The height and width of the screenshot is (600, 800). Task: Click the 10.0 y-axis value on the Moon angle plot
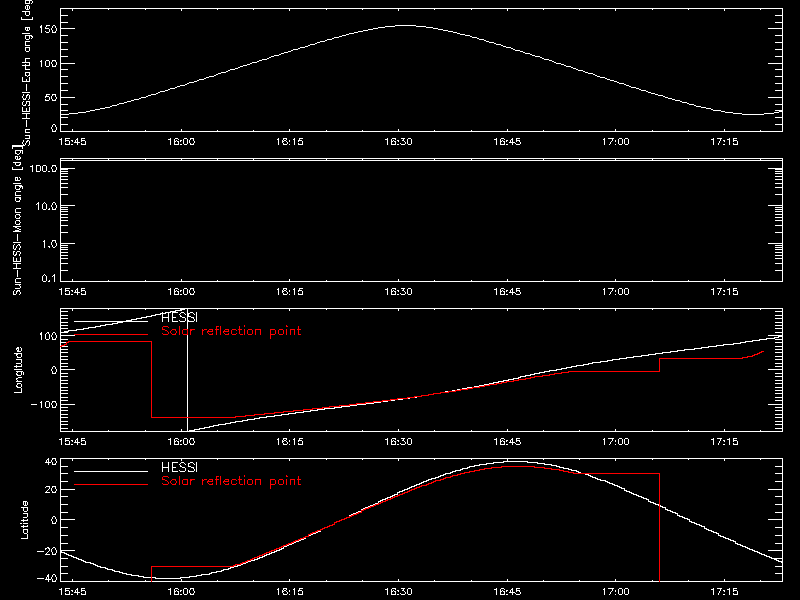click(46, 206)
